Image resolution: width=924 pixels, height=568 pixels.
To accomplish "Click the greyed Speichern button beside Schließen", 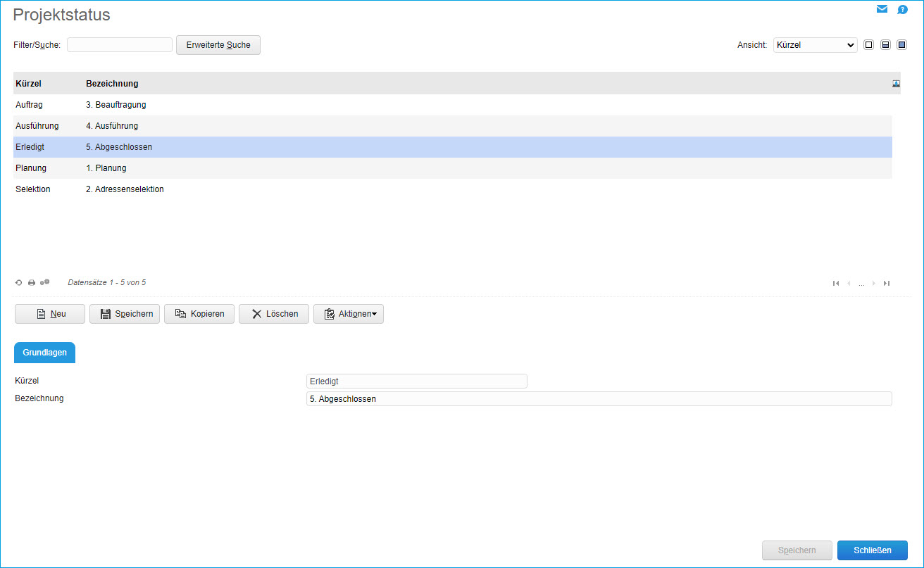I will click(797, 550).
